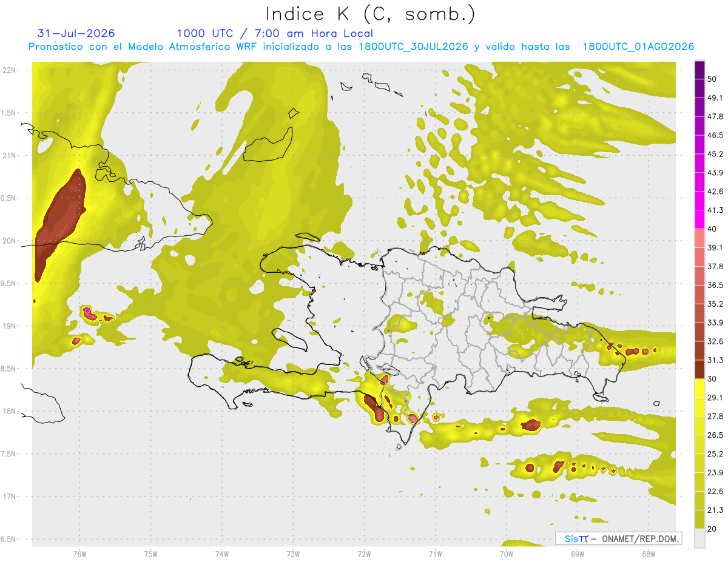Click the colorbar value 36.5

[715, 285]
